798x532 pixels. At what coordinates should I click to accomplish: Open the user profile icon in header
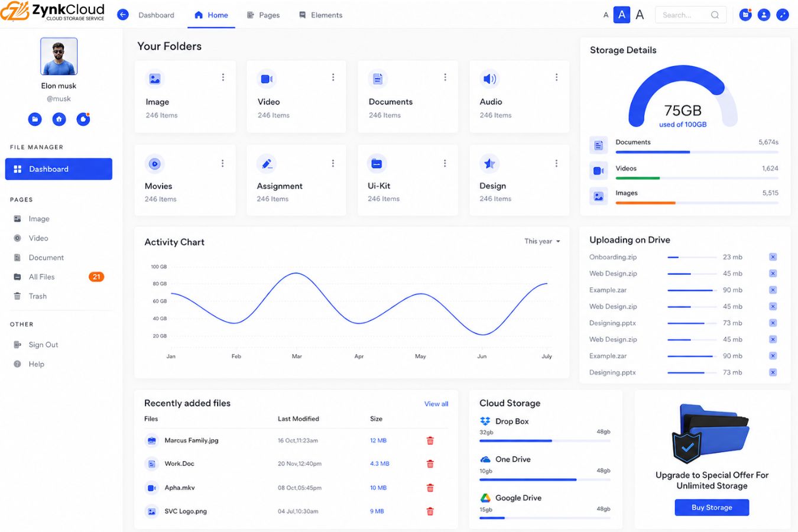pyautogui.click(x=764, y=15)
